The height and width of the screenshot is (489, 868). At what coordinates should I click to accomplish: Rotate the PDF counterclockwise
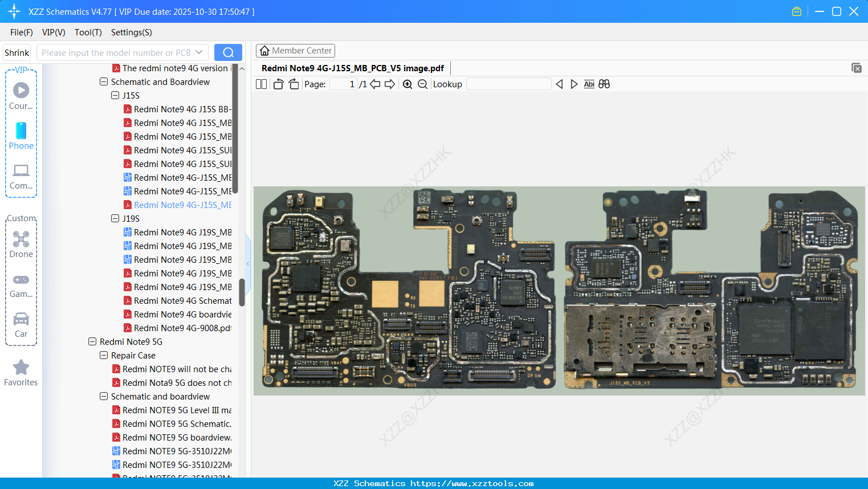[x=278, y=84]
